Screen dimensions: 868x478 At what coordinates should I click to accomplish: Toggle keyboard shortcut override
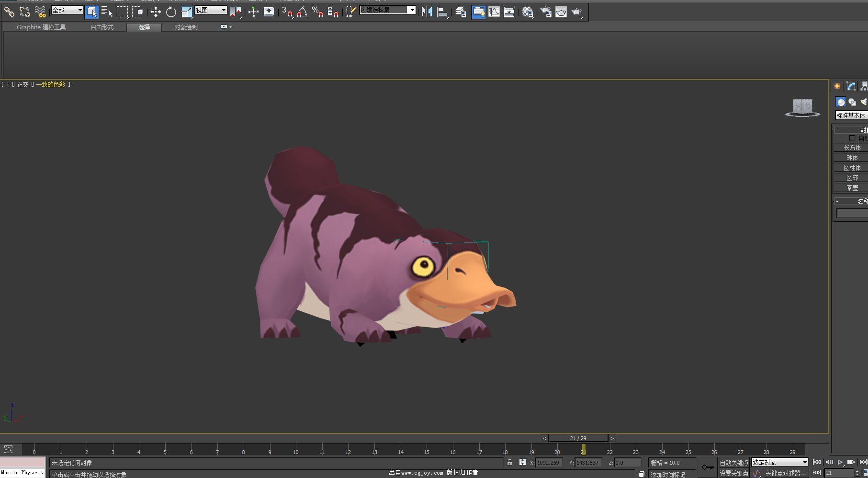click(x=269, y=11)
